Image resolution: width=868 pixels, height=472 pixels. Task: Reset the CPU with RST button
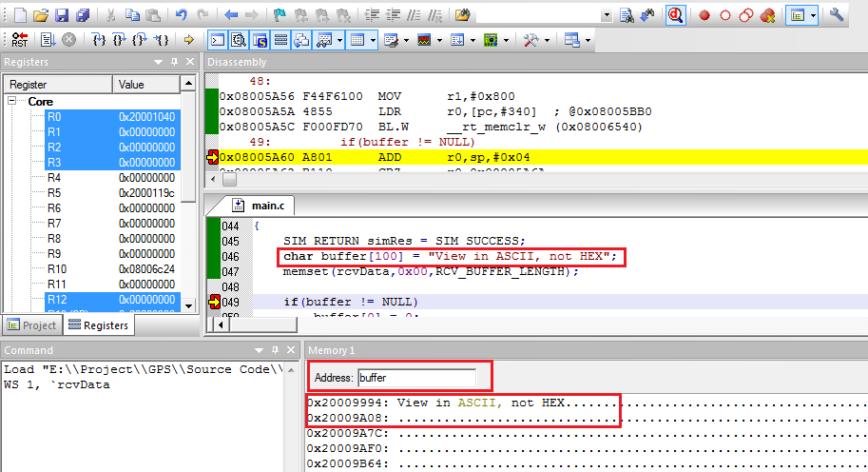pyautogui.click(x=19, y=40)
